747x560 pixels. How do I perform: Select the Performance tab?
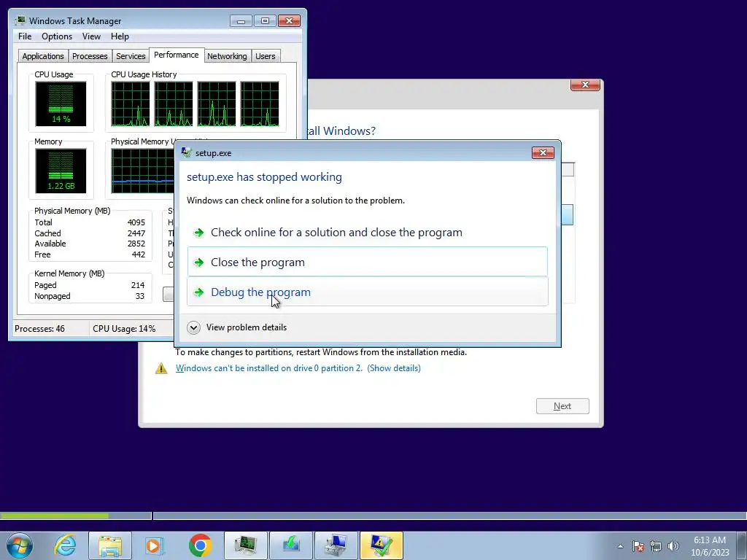pos(177,55)
